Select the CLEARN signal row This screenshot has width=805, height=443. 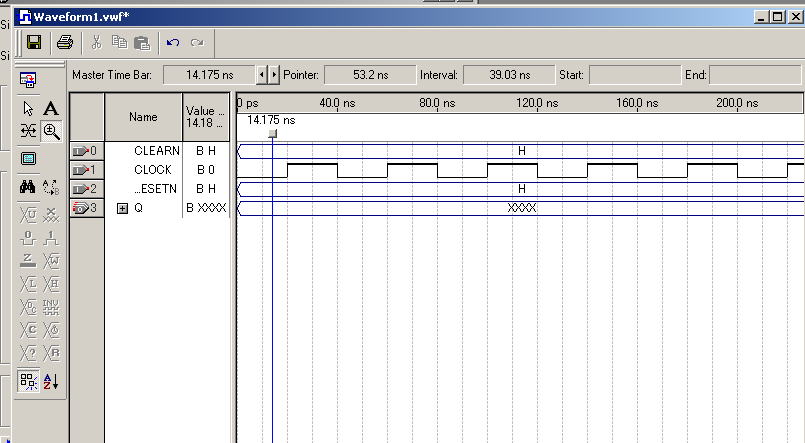click(157, 150)
